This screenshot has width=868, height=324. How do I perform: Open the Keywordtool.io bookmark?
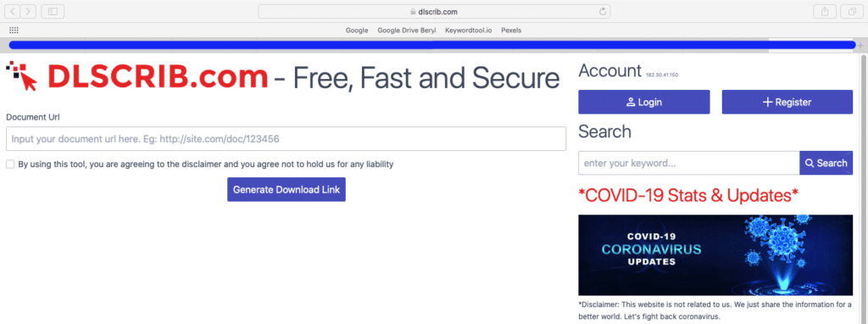468,31
